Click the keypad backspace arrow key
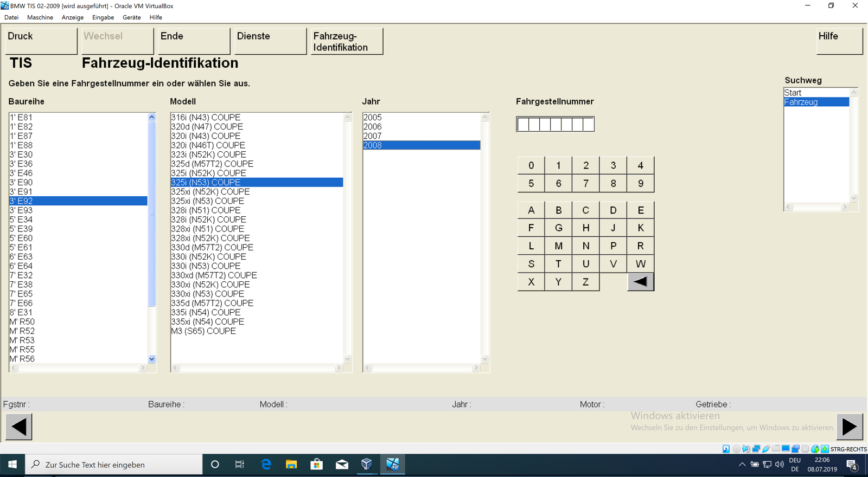Image resolution: width=868 pixels, height=477 pixels. click(640, 282)
